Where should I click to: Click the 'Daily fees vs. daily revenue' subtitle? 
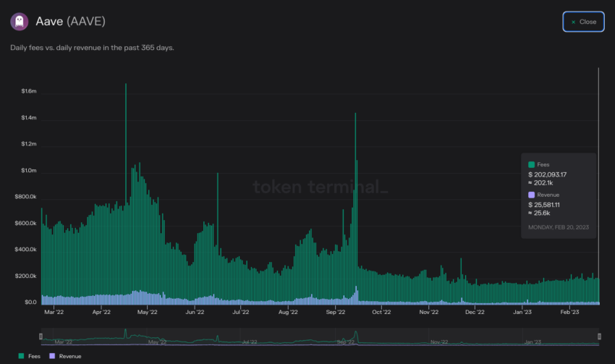(92, 48)
